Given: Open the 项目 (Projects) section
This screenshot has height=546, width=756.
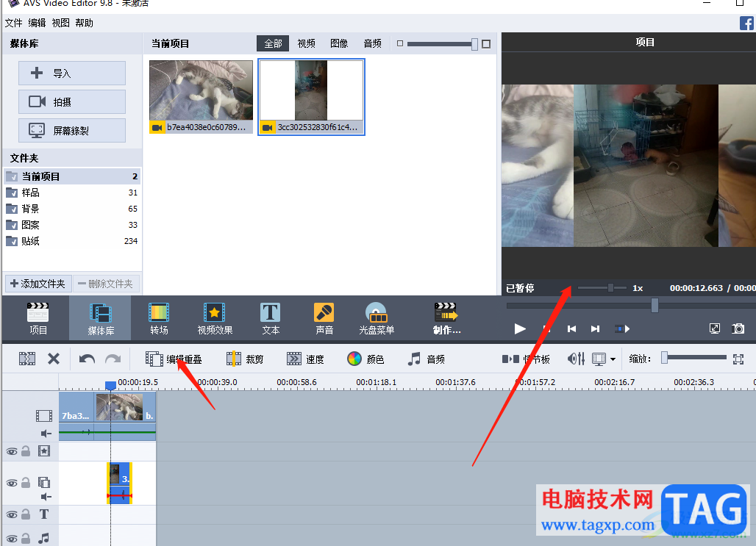Looking at the screenshot, I should [38, 318].
